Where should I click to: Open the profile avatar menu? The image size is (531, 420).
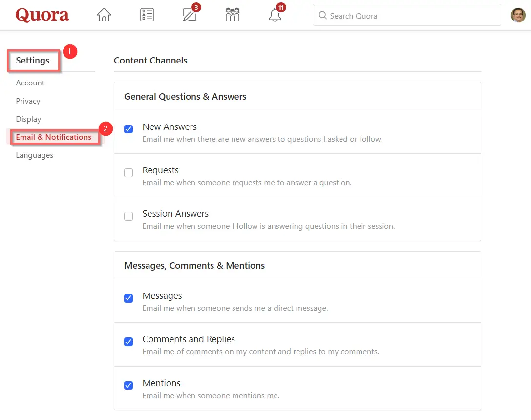pos(518,15)
